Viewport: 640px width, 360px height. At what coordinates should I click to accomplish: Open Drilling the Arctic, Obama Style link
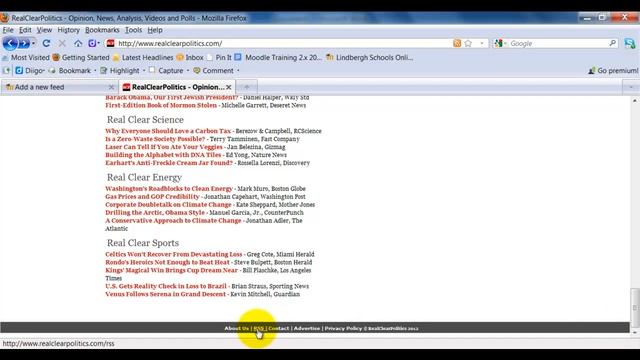click(155, 213)
